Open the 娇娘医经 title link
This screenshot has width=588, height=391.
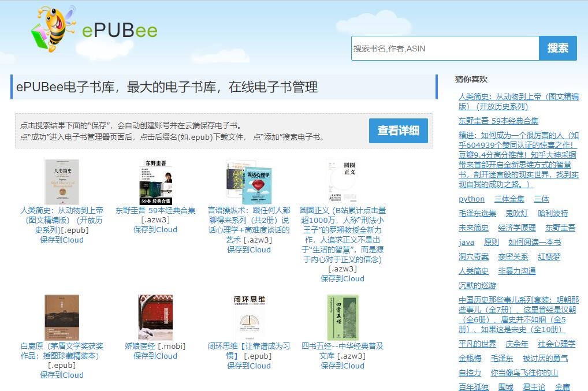(x=140, y=346)
